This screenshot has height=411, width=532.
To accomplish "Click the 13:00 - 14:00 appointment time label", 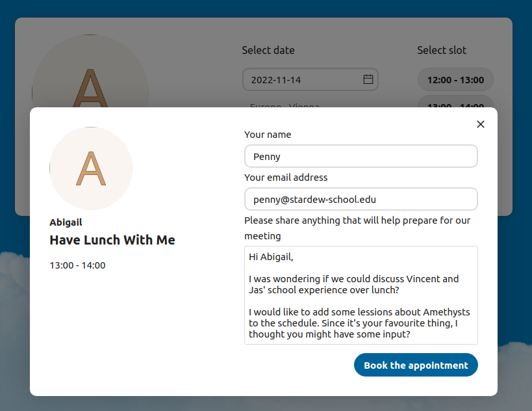I will pyautogui.click(x=77, y=265).
